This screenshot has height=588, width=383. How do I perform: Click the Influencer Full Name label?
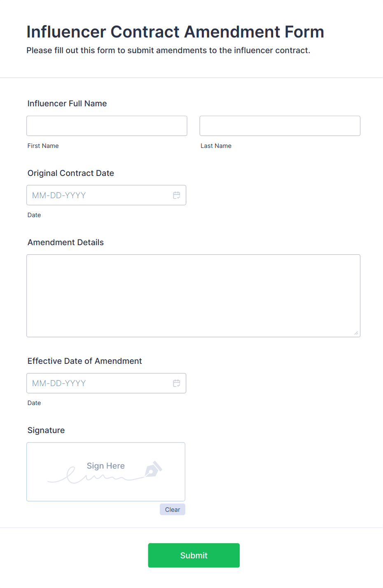67,103
